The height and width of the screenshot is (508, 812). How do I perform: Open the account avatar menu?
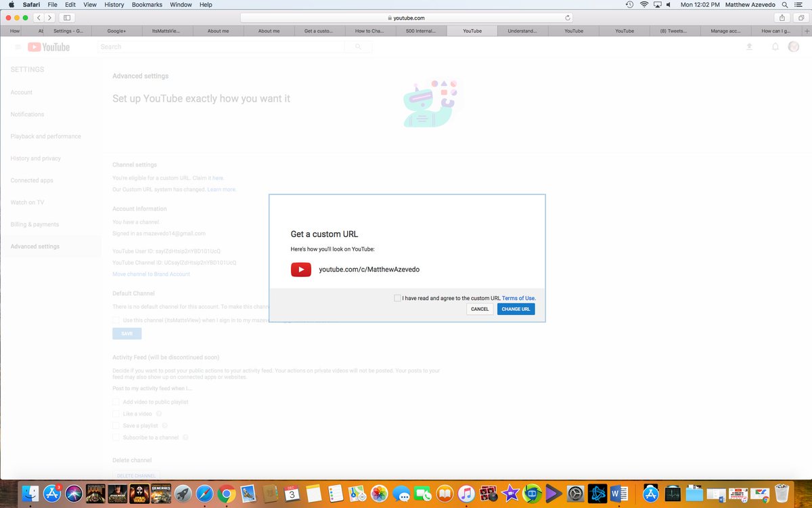click(794, 47)
